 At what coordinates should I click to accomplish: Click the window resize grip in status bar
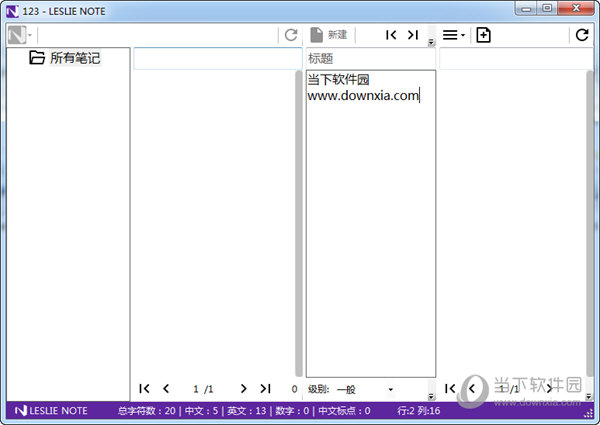[589, 413]
